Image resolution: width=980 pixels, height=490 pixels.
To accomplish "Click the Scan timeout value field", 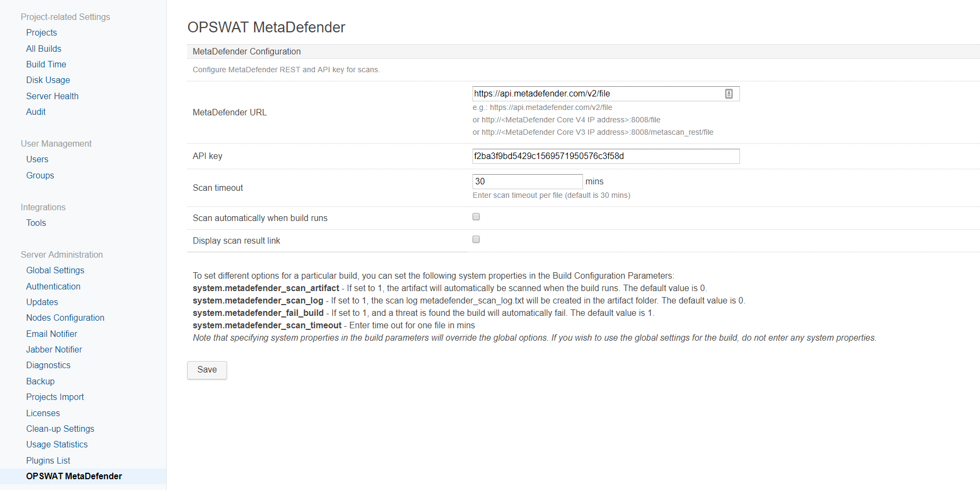I will [527, 181].
